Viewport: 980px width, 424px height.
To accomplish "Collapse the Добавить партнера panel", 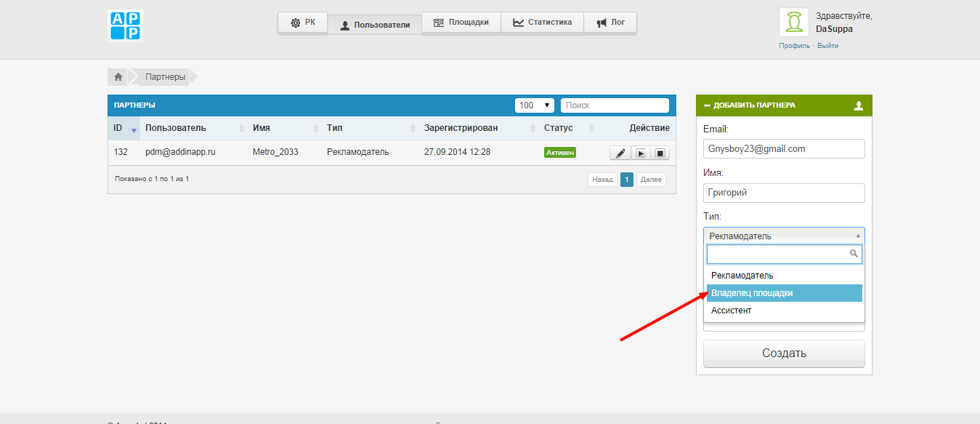I will coord(707,105).
